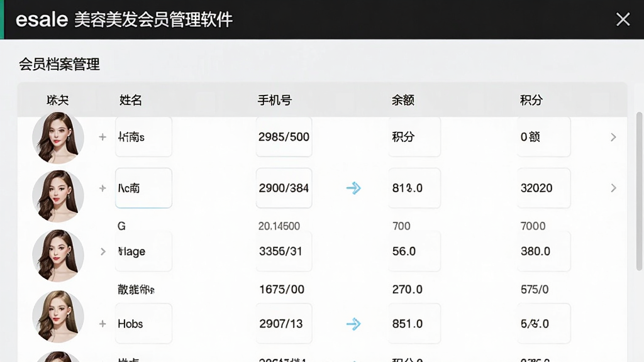Expand the chevron beside the 3356/31 row
This screenshot has width=644, height=362.
pos(103,251)
